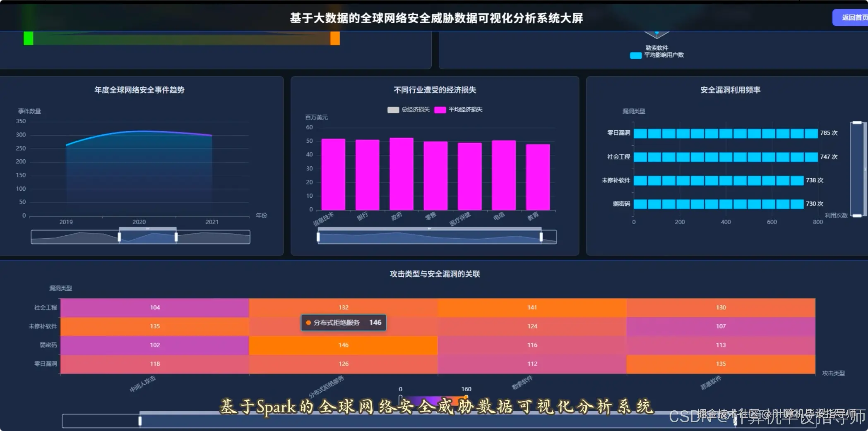Click the 2021 year axis label
Screen dimensions: 868x431
click(212, 222)
